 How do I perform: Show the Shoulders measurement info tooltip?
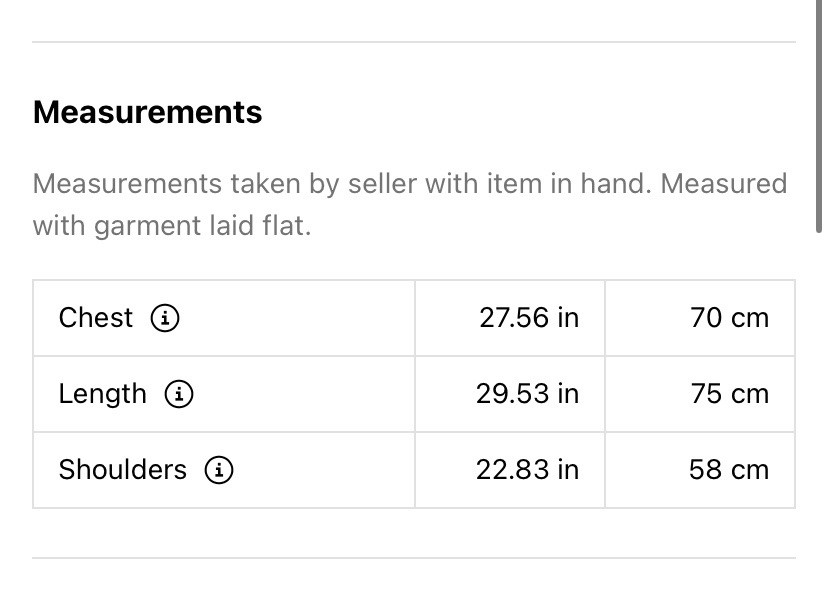(219, 470)
